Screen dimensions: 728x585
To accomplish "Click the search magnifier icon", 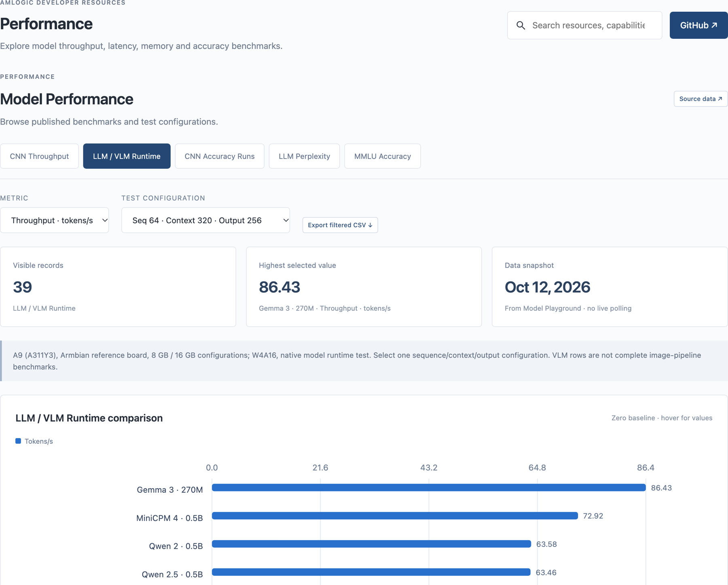I will click(521, 25).
